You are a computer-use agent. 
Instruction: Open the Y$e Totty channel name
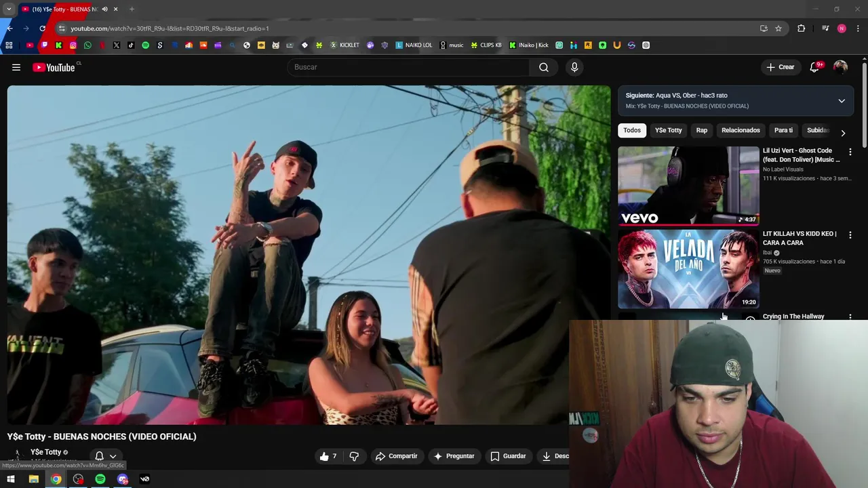click(45, 452)
